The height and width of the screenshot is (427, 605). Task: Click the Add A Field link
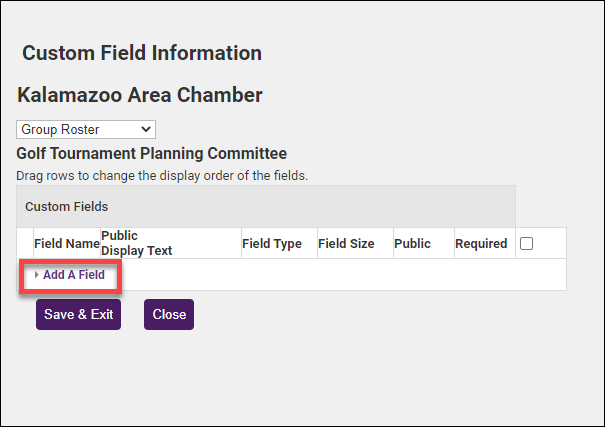click(73, 275)
